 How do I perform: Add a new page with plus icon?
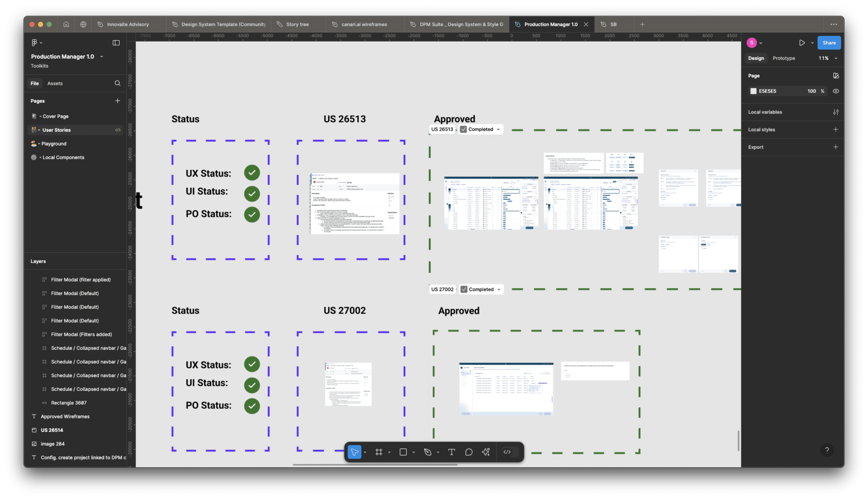117,101
